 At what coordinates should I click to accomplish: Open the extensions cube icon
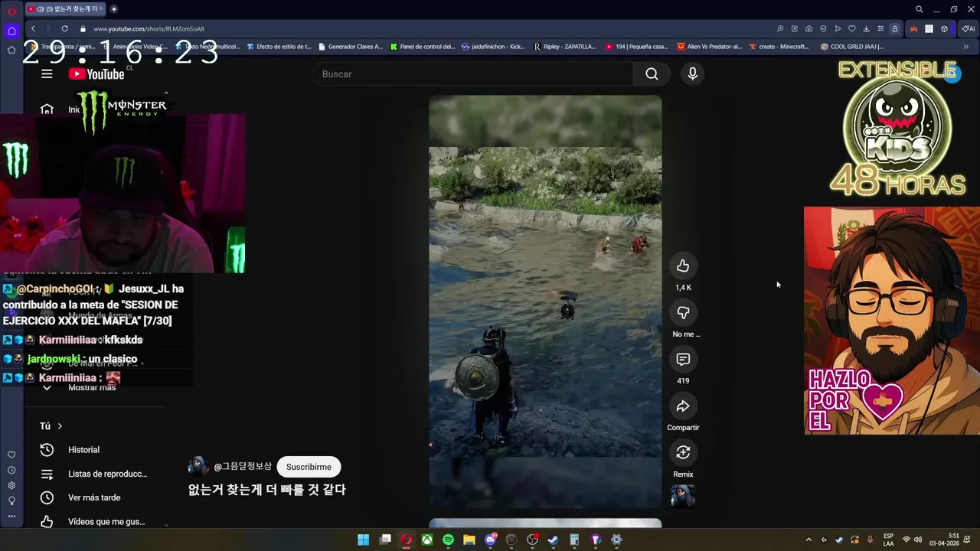[x=944, y=28]
